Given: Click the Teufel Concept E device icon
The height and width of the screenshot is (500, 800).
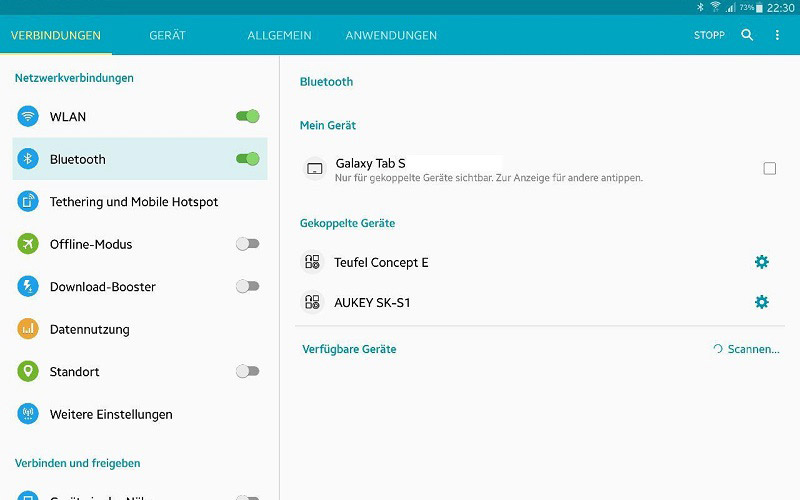Looking at the screenshot, I should (x=312, y=262).
